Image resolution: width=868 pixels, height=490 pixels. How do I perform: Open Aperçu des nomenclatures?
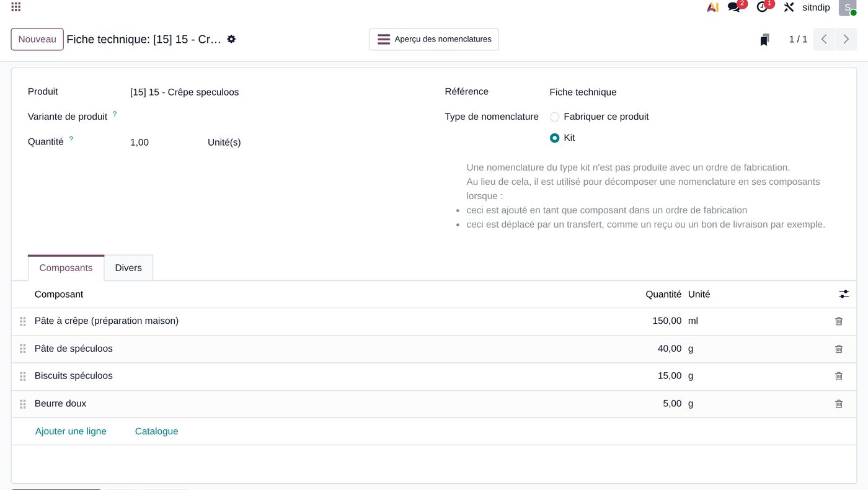434,39
